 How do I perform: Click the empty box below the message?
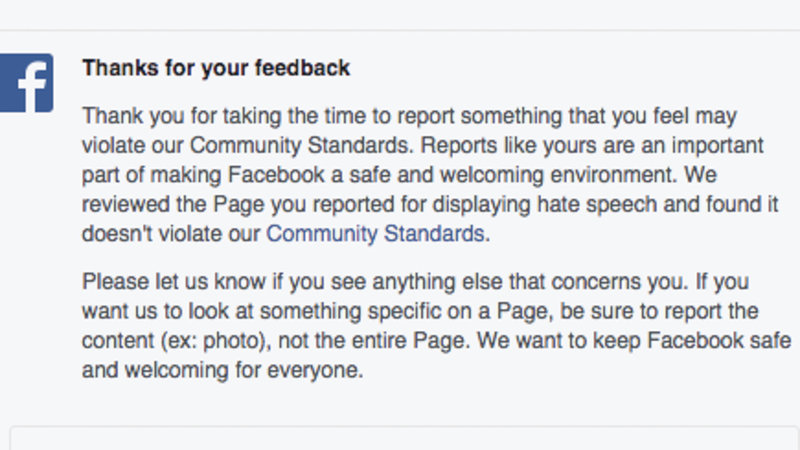click(400, 438)
